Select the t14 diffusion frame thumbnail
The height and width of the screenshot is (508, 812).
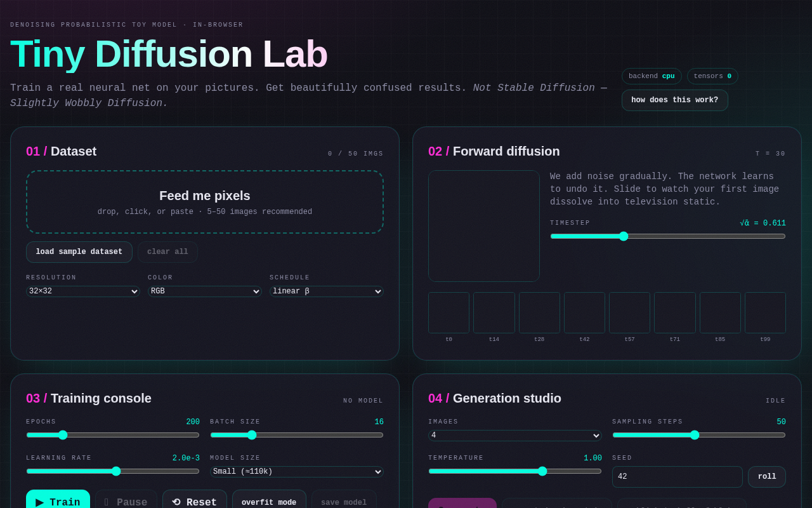[494, 312]
